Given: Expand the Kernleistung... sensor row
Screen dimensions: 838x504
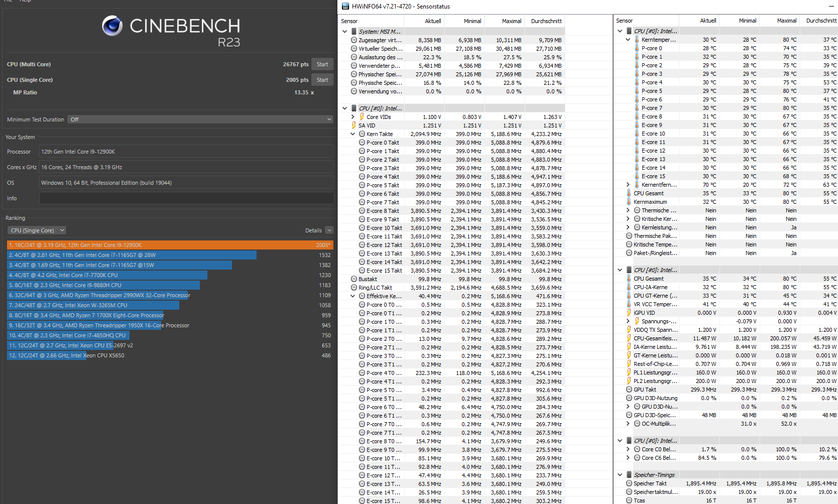Looking at the screenshot, I should point(628,227).
